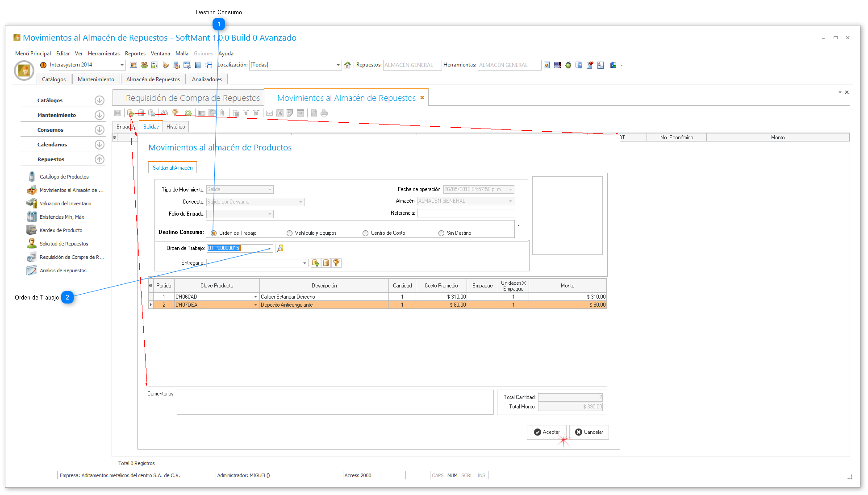Open Kardex de Producto in the sidebar
The image size is (868, 495).
tap(61, 230)
